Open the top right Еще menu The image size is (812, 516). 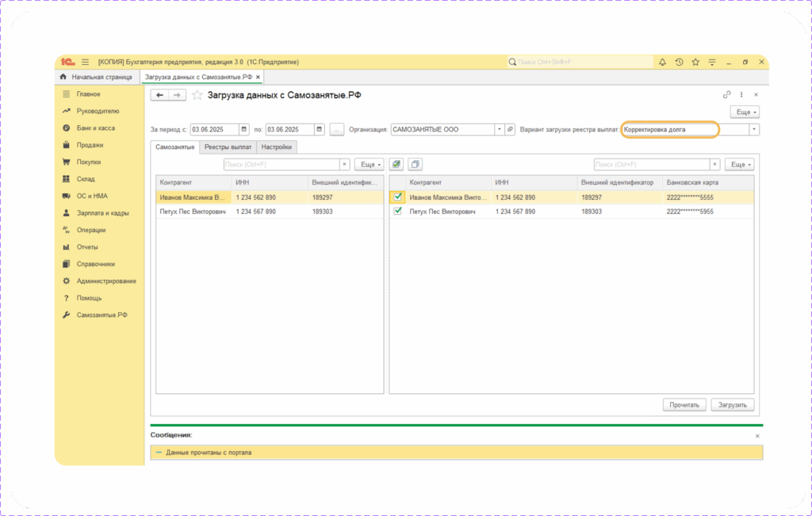coord(744,113)
